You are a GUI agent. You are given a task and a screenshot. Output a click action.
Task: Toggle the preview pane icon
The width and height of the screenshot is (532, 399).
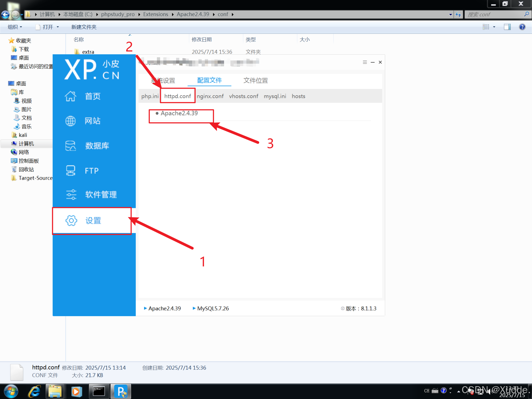click(507, 27)
